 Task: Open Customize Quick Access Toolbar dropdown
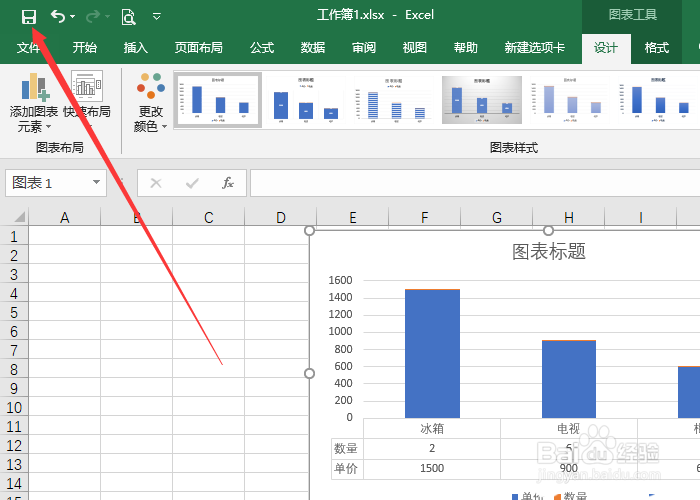coord(157,17)
